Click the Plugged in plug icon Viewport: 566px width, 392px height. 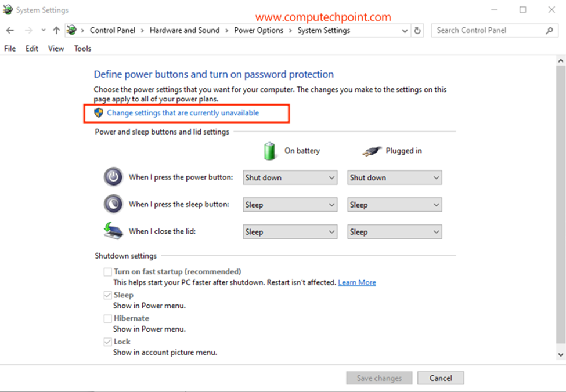[x=372, y=151]
